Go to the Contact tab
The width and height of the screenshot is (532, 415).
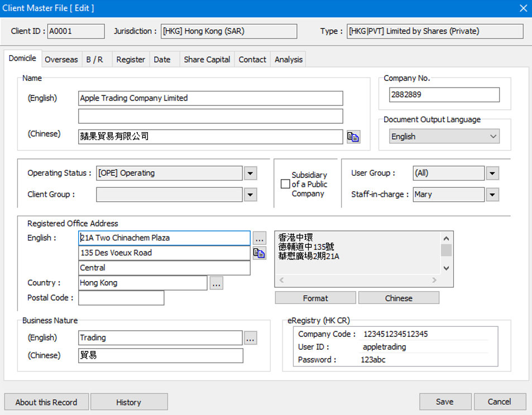[252, 60]
